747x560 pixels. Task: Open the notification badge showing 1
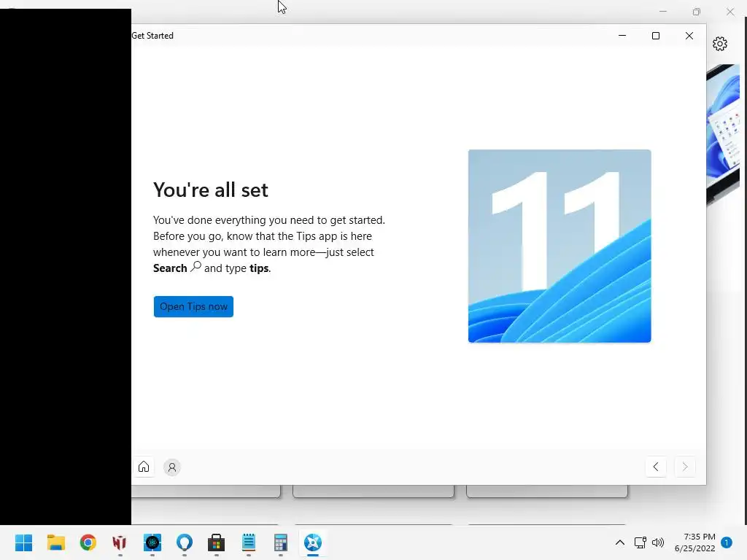(727, 542)
